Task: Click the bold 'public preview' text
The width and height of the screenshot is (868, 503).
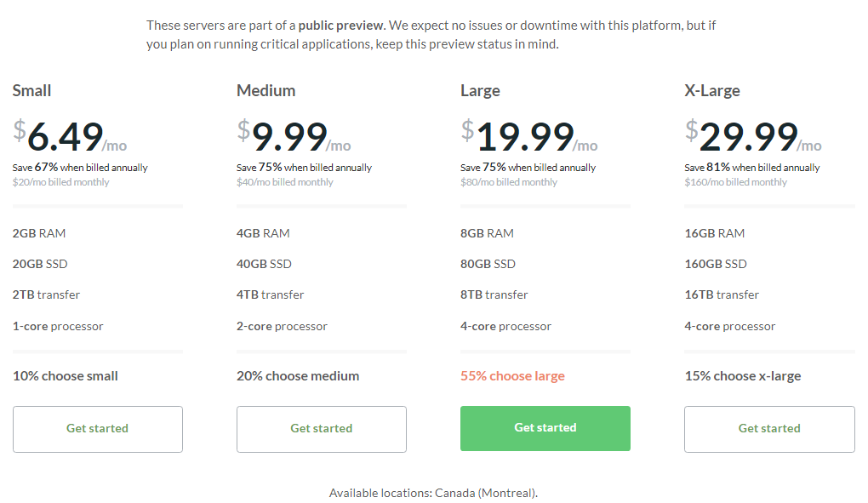Action: 341,26
